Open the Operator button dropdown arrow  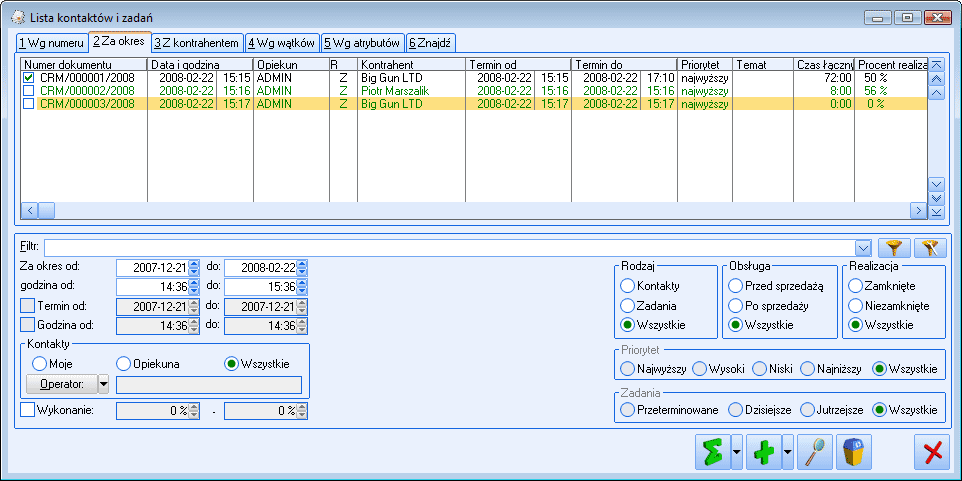click(103, 385)
